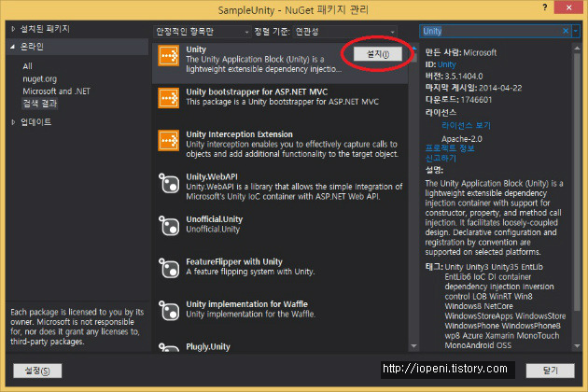Collapse the 온라인 section

coord(13,47)
